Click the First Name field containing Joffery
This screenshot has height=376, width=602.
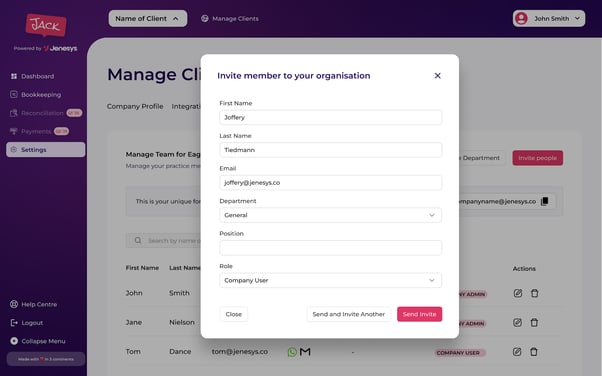(331, 118)
